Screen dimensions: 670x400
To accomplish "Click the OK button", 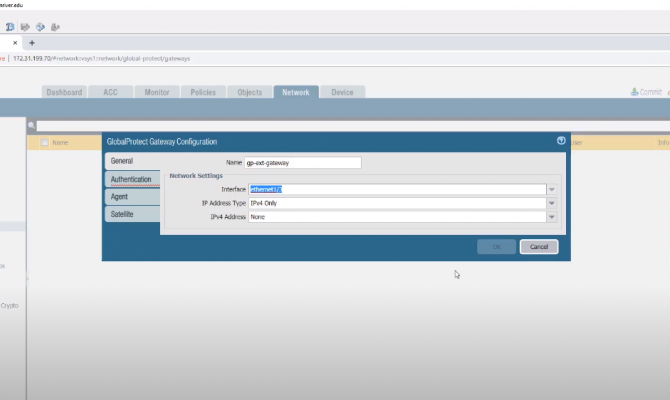I will pyautogui.click(x=497, y=247).
